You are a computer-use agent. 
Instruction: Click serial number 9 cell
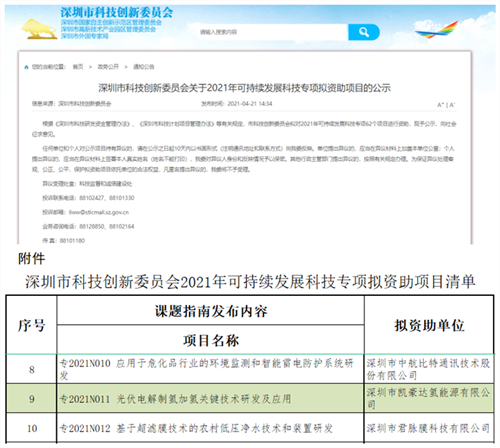pos(31,399)
